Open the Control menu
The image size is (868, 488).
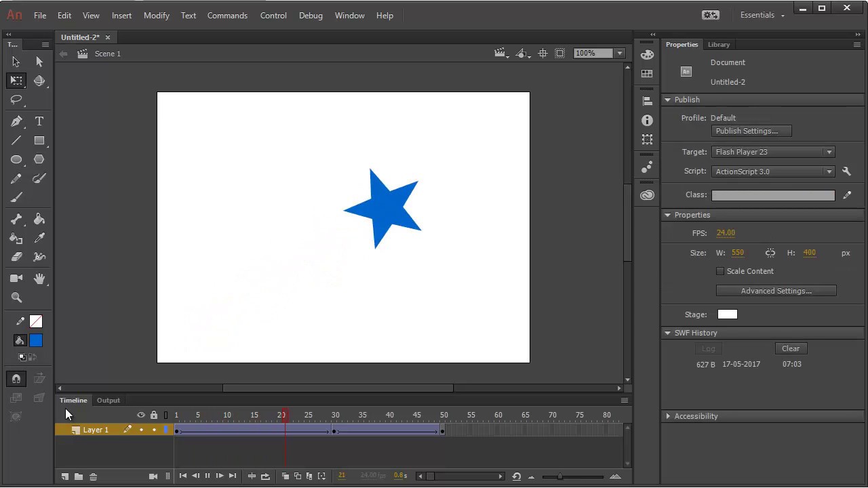pos(273,15)
